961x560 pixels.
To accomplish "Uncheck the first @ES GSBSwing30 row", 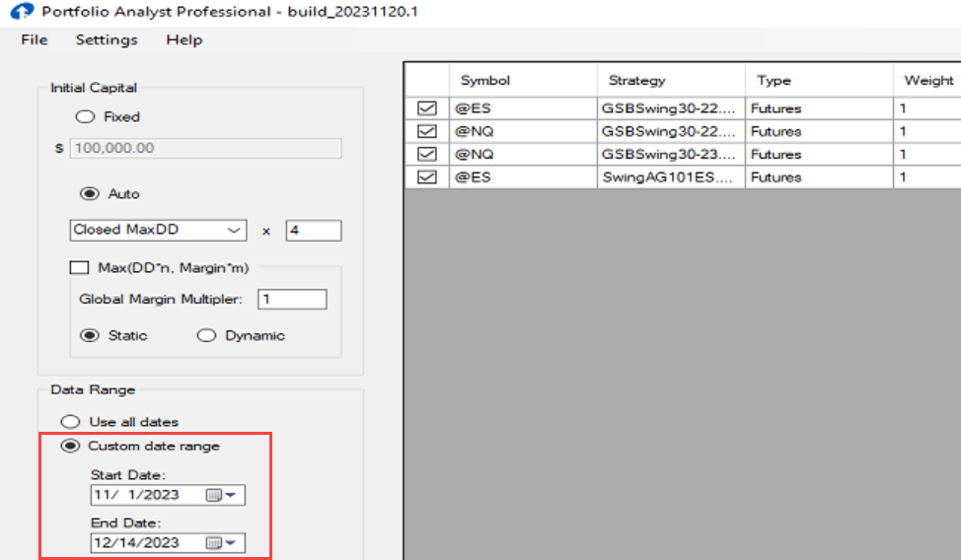I will coord(427,108).
